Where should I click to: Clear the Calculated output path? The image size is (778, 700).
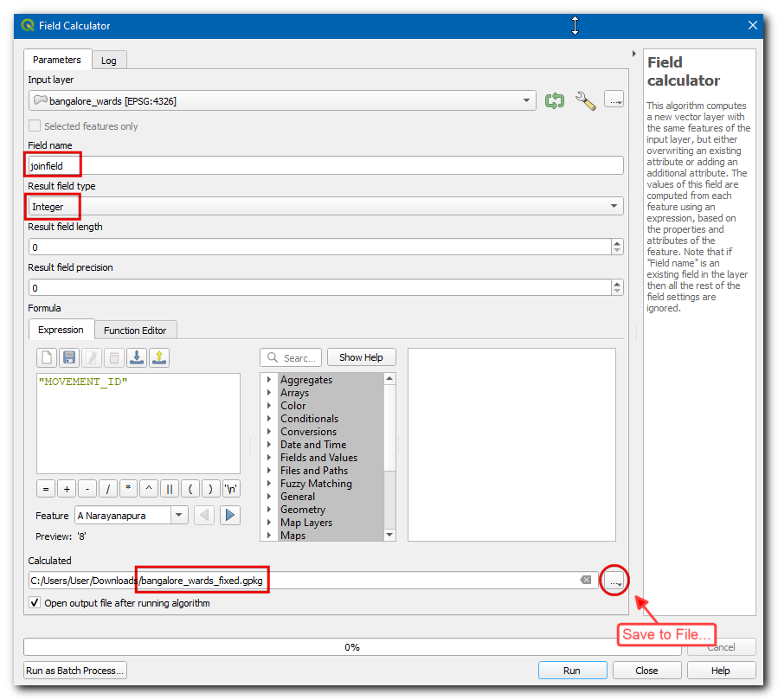click(586, 580)
